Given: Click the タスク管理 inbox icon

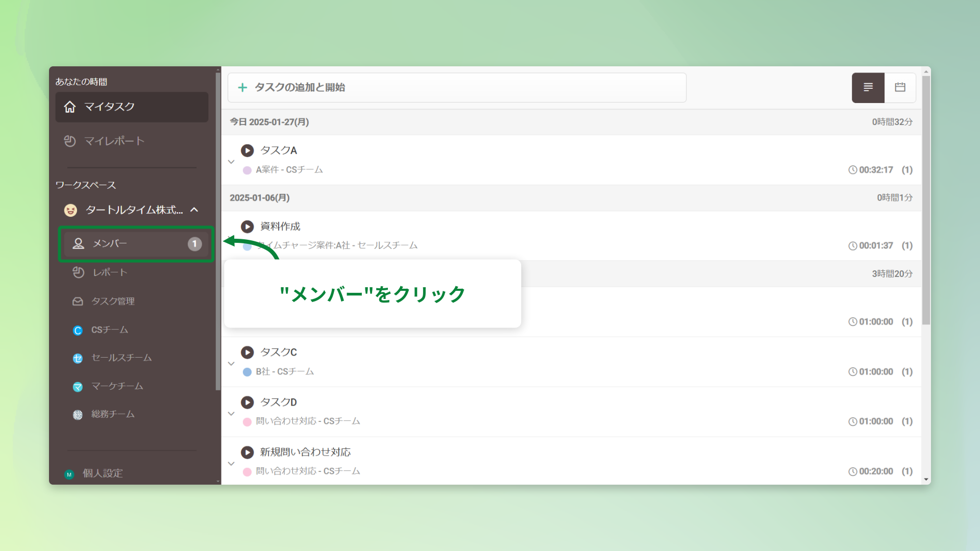Looking at the screenshot, I should click(78, 301).
